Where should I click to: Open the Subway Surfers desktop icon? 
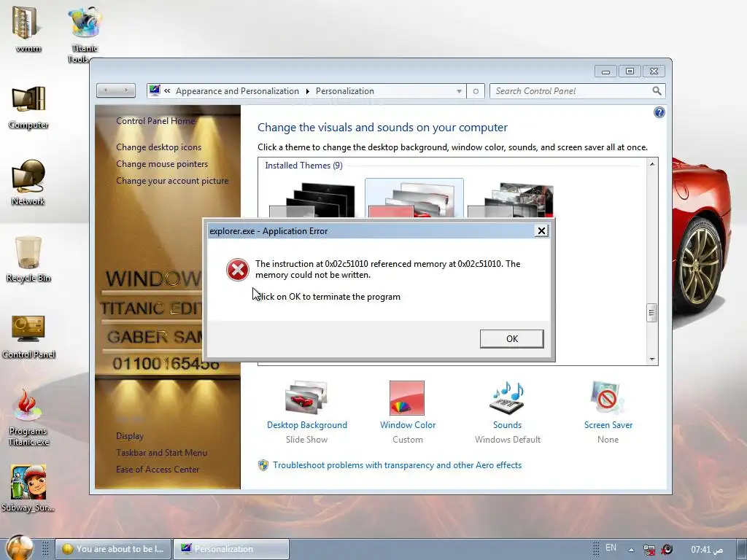[x=28, y=488]
